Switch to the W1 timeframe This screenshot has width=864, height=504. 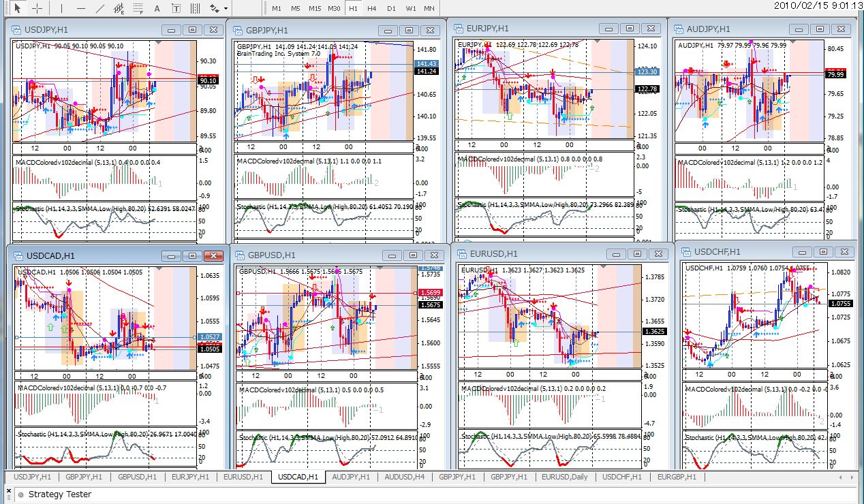click(x=410, y=8)
